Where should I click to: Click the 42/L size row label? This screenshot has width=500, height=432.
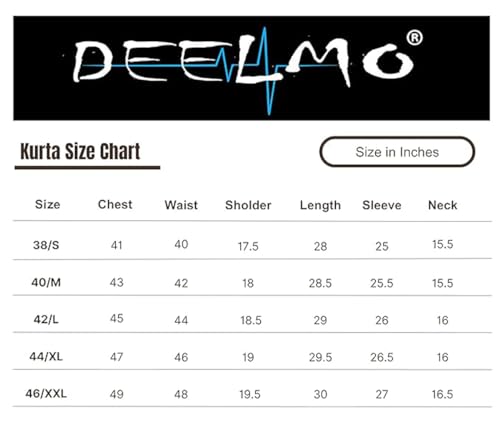tap(46, 320)
